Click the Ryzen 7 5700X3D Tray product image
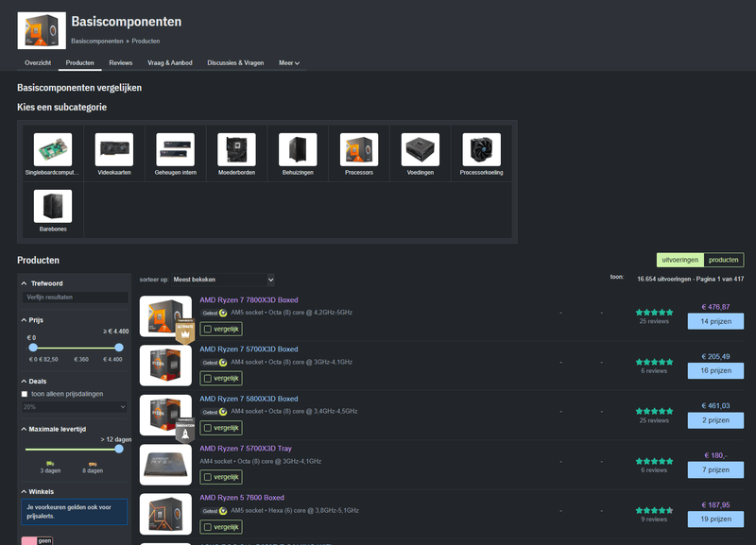Viewport: 756px width, 545px height. [x=165, y=465]
